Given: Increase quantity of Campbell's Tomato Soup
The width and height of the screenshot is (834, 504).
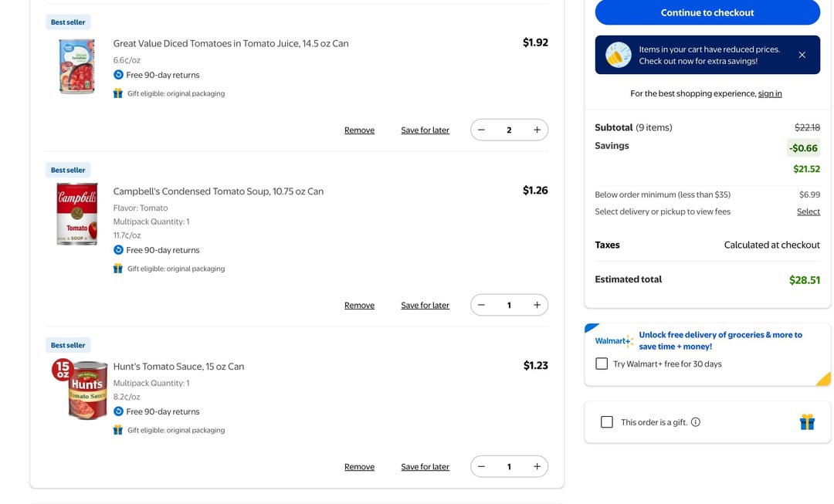Looking at the screenshot, I should tap(537, 305).
